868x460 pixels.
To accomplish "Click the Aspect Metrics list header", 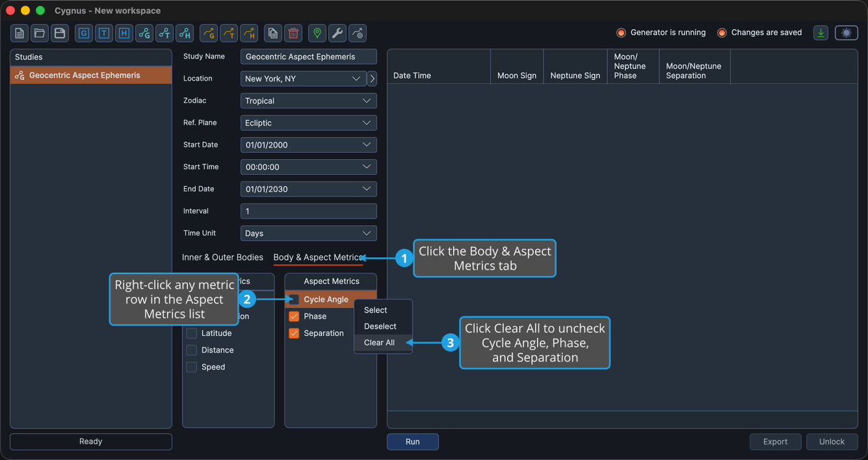I will (331, 281).
